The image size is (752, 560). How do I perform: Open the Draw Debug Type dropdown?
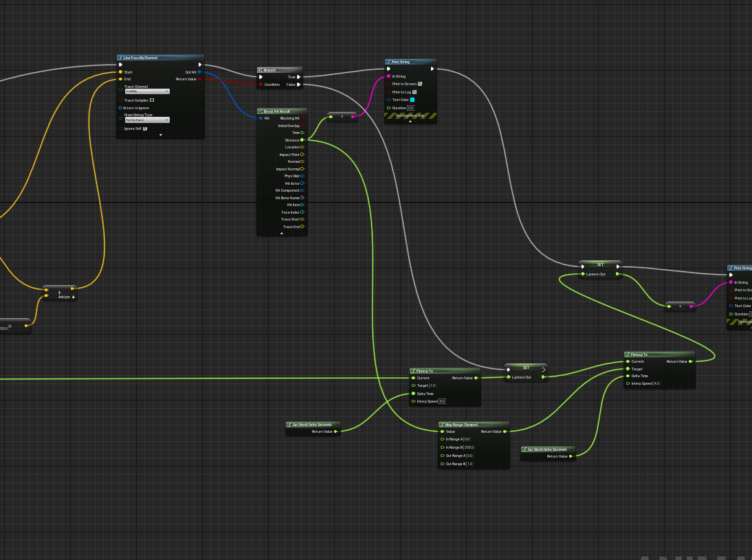point(147,120)
